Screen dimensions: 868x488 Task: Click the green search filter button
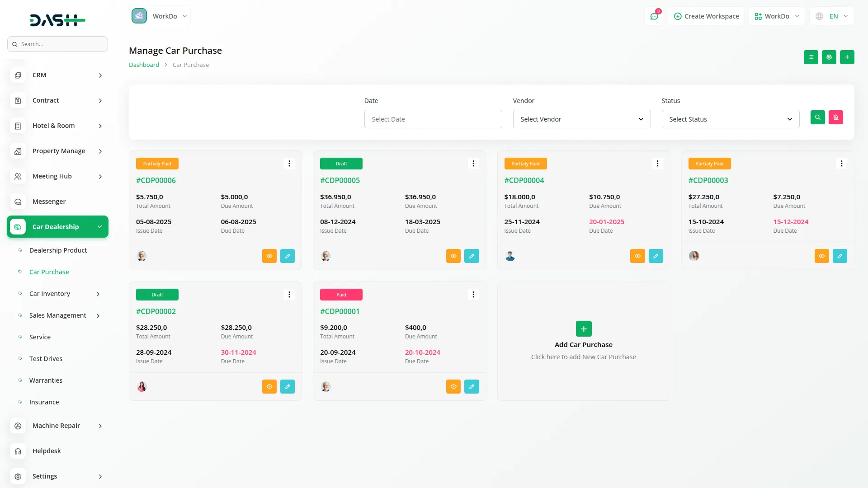coord(817,117)
